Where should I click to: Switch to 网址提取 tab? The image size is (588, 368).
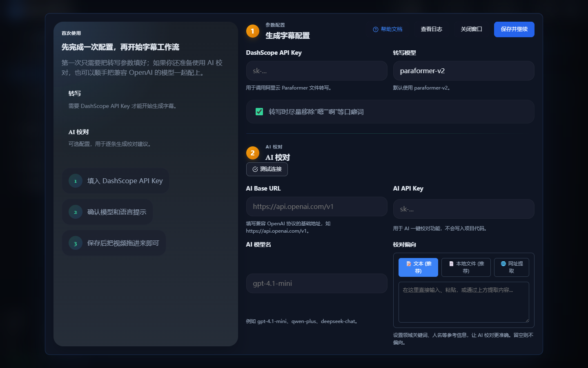click(512, 267)
